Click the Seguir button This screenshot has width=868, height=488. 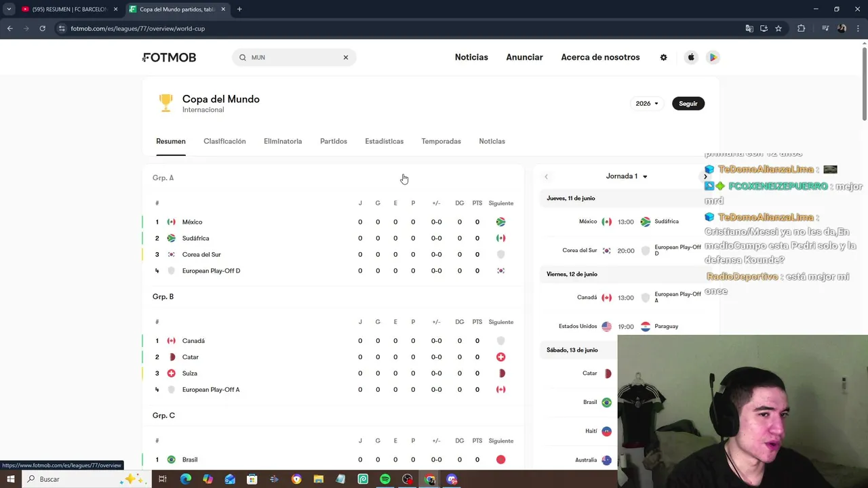(x=688, y=104)
